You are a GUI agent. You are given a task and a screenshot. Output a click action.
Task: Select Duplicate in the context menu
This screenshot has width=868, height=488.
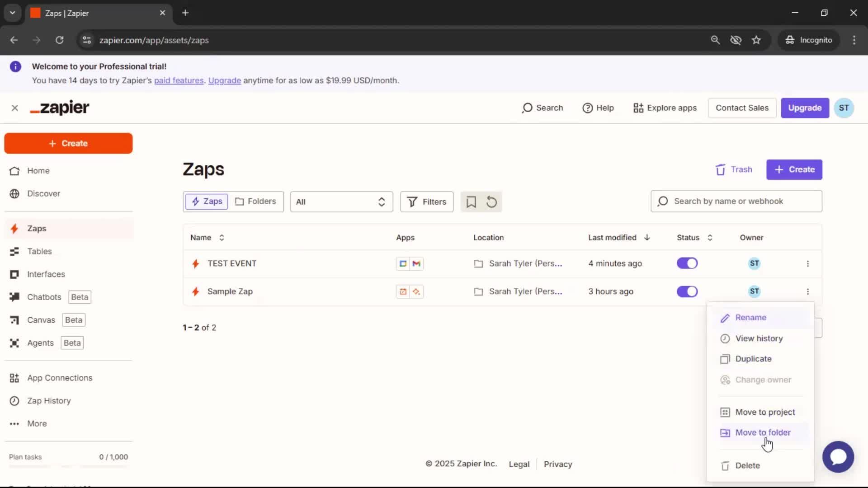point(760,359)
